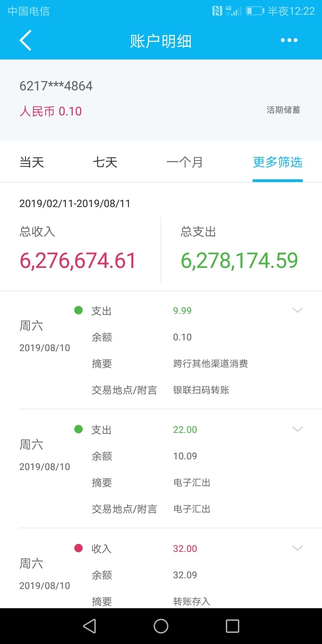Switch to the 当天 tab

point(32,162)
